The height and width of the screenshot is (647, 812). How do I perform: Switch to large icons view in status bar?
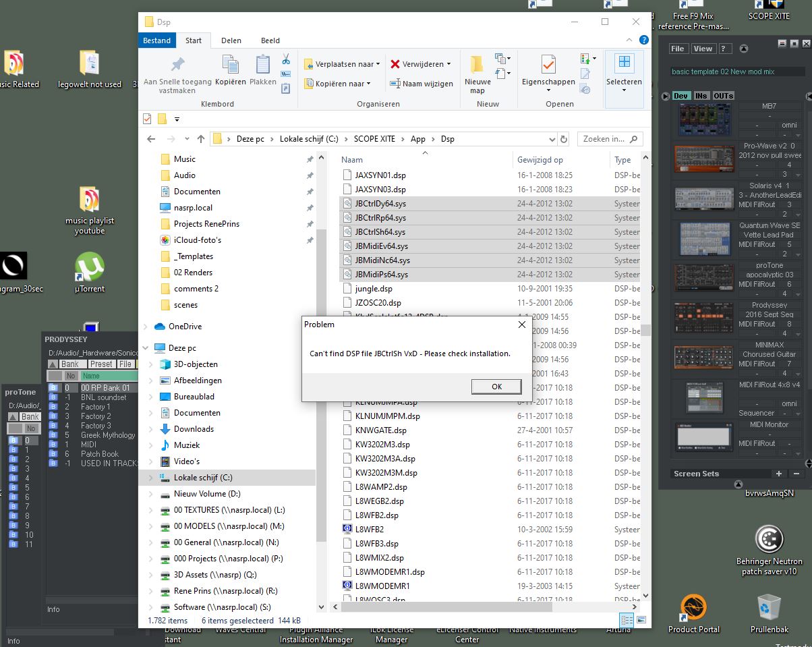pos(640,621)
